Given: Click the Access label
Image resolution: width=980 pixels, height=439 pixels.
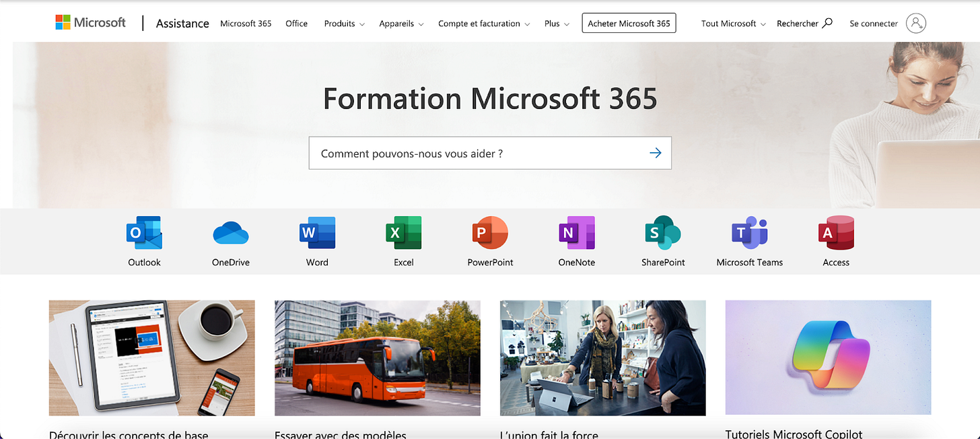Looking at the screenshot, I should point(836,263).
